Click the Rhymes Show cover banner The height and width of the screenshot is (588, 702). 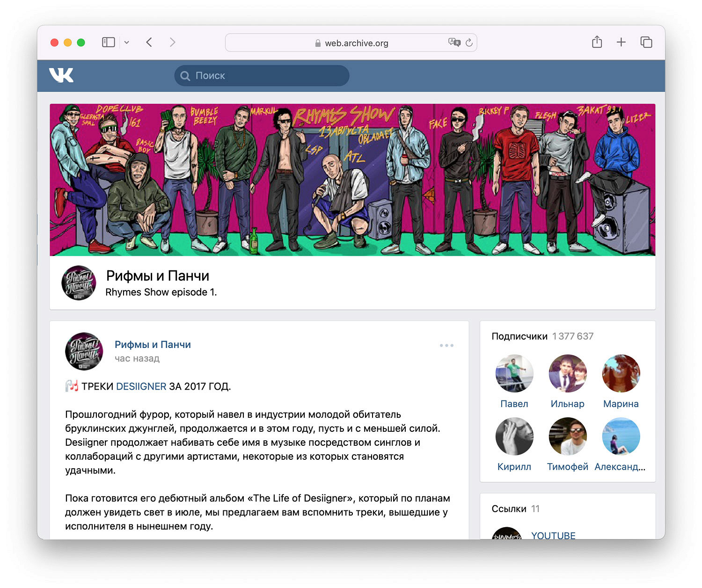pos(352,180)
